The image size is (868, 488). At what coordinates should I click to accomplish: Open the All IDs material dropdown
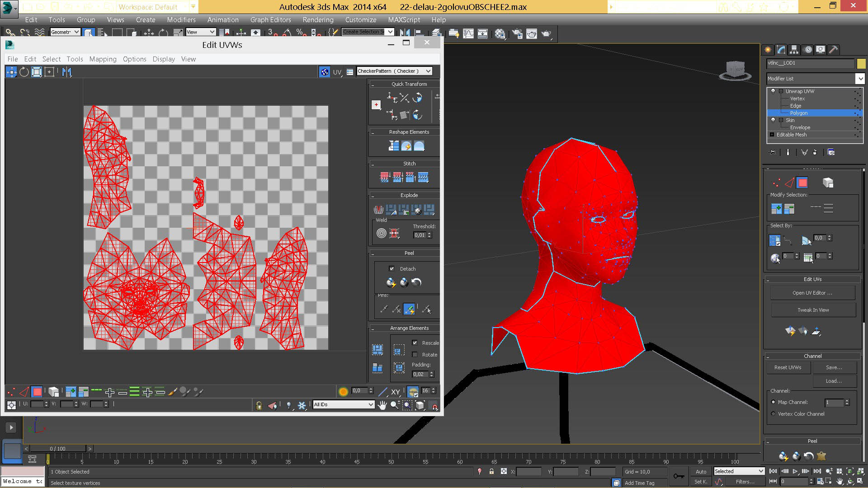[x=344, y=404]
